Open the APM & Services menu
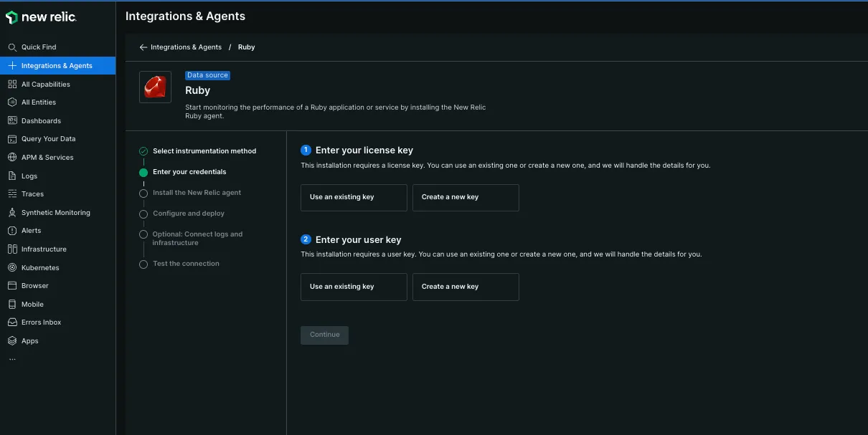 tap(47, 158)
